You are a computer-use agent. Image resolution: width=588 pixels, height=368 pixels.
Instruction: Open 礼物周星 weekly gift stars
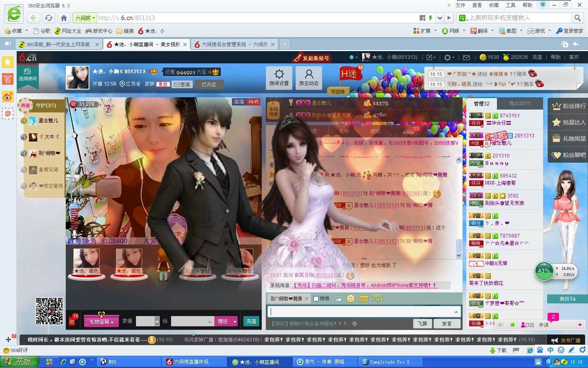(x=569, y=139)
